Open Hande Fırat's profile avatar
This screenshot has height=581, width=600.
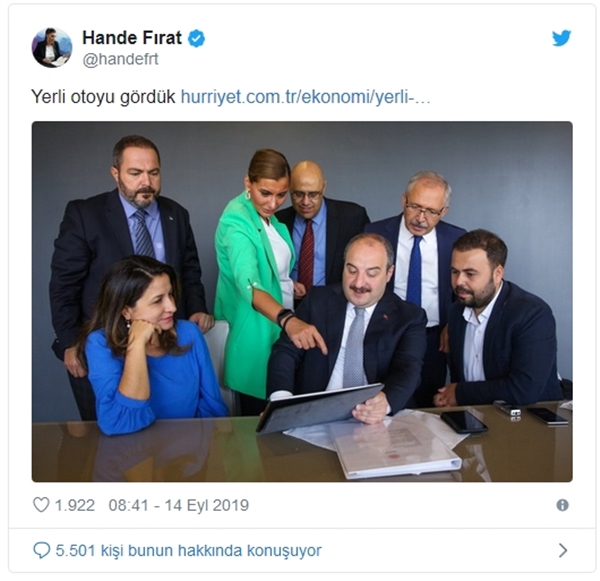(x=52, y=47)
